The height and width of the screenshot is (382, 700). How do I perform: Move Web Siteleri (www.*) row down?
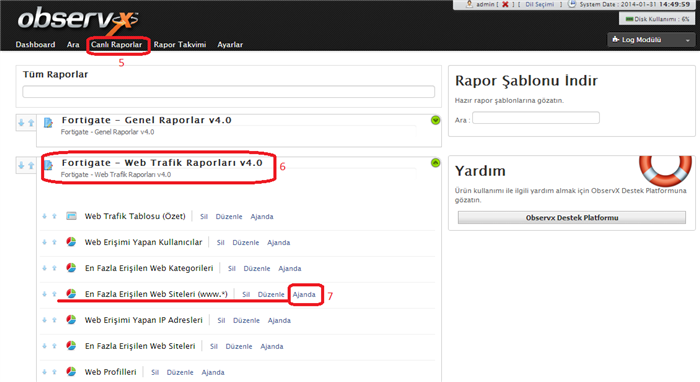point(45,294)
